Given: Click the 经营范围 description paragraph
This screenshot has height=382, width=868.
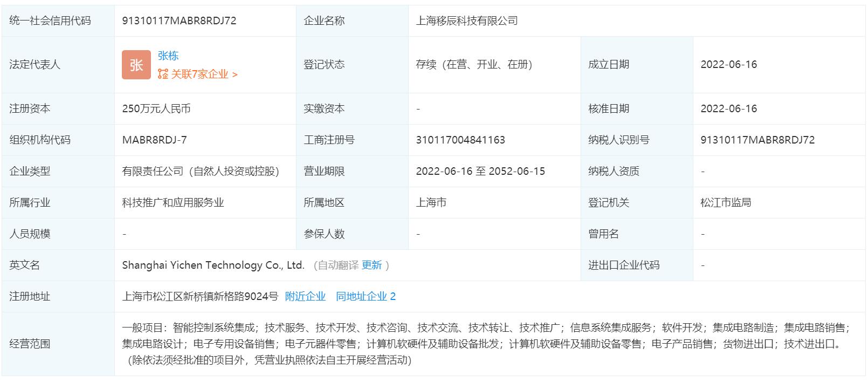Looking at the screenshot, I should tap(486, 344).
